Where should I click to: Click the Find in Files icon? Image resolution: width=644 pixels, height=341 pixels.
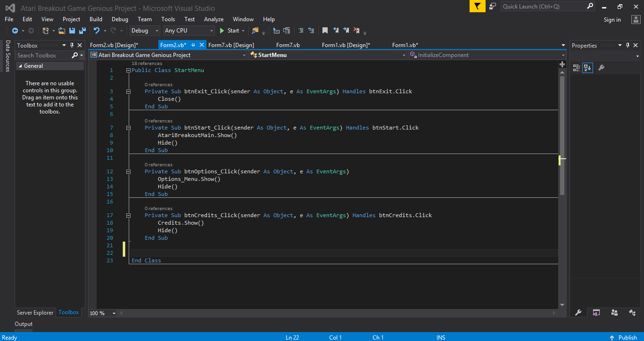(x=256, y=31)
